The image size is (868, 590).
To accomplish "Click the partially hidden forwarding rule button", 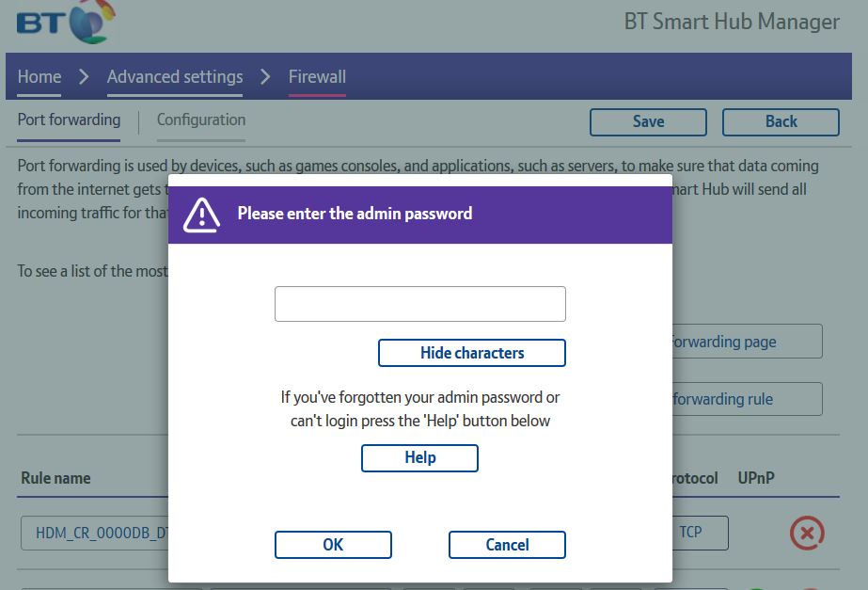I will coord(747,399).
